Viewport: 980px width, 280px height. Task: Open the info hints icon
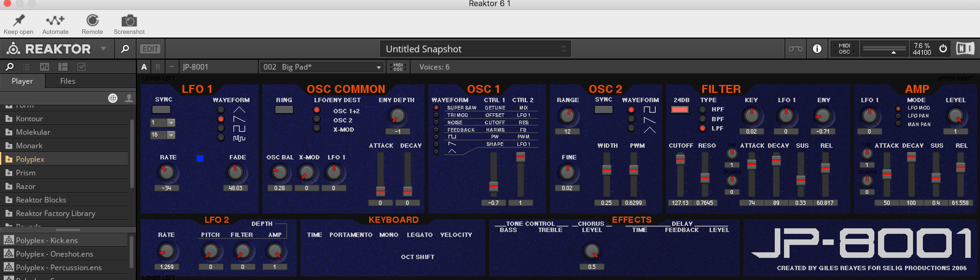(817, 49)
